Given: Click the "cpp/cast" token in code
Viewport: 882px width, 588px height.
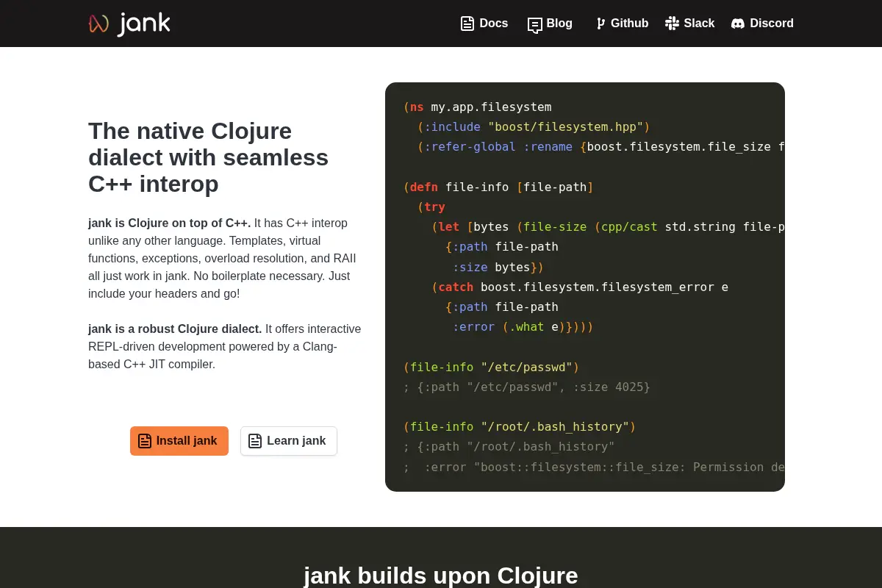Looking at the screenshot, I should pyautogui.click(x=629, y=227).
